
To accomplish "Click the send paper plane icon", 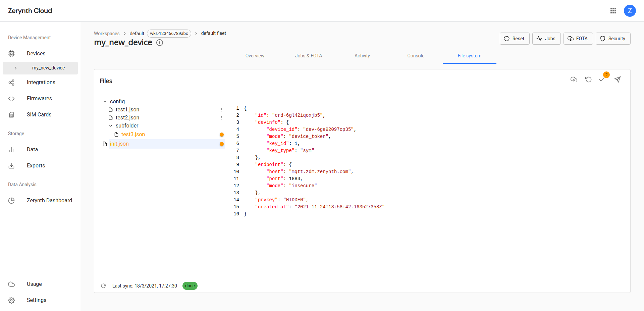I will click(618, 80).
